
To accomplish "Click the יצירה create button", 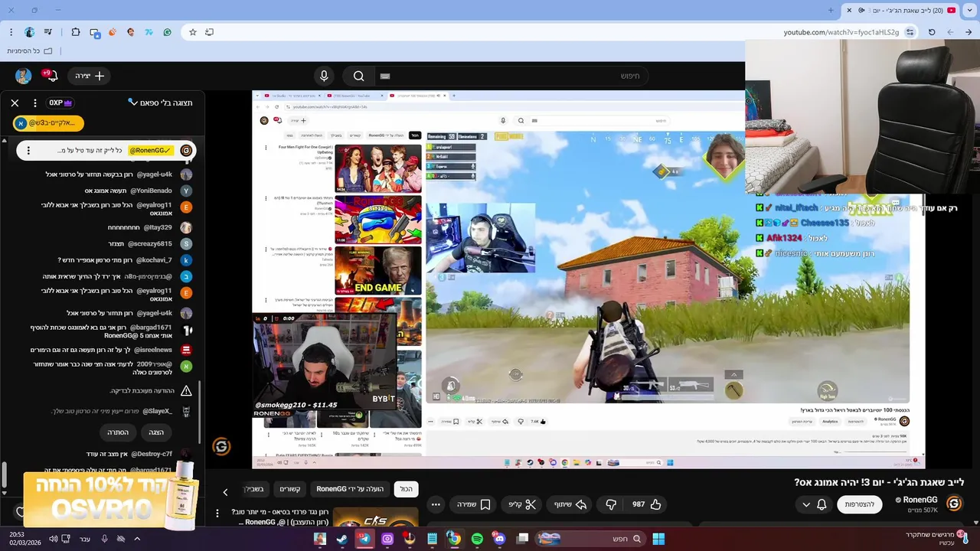I will coord(90,76).
